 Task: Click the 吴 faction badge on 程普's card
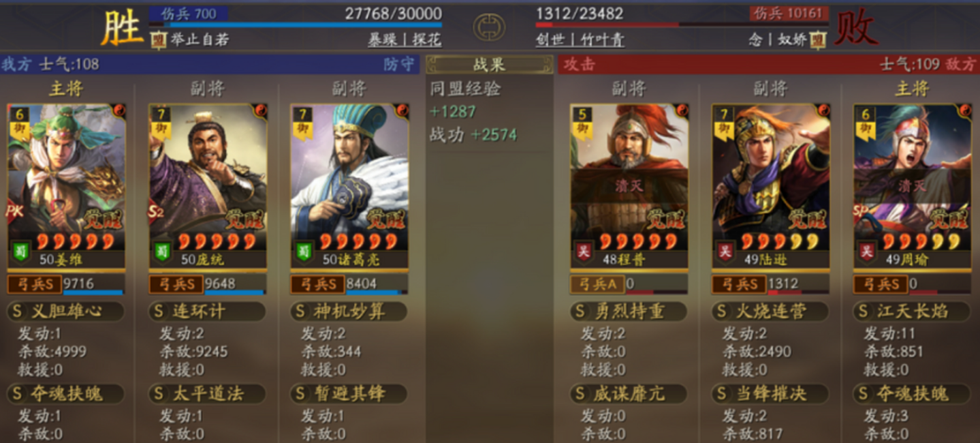point(583,251)
